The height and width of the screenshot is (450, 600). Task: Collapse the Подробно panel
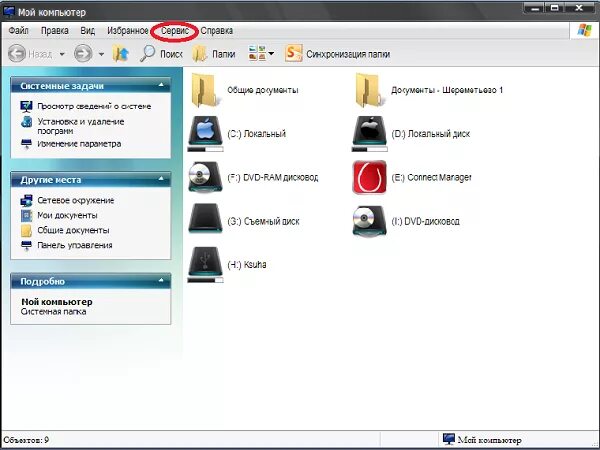[x=161, y=280]
